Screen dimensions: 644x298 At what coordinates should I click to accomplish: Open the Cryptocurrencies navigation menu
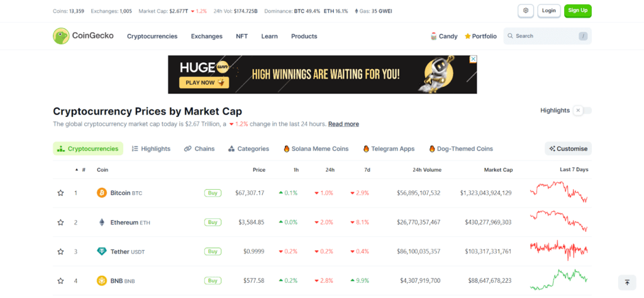(x=152, y=36)
